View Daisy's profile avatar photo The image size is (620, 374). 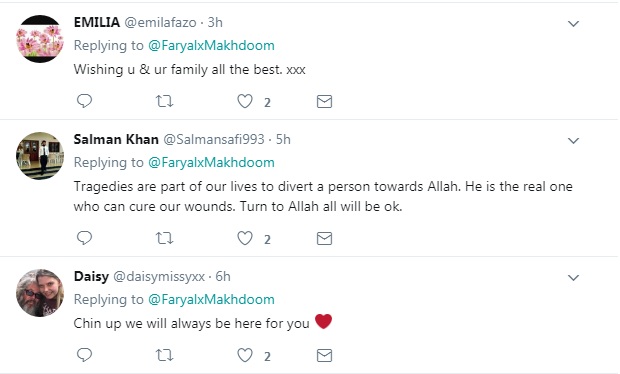tap(40, 293)
